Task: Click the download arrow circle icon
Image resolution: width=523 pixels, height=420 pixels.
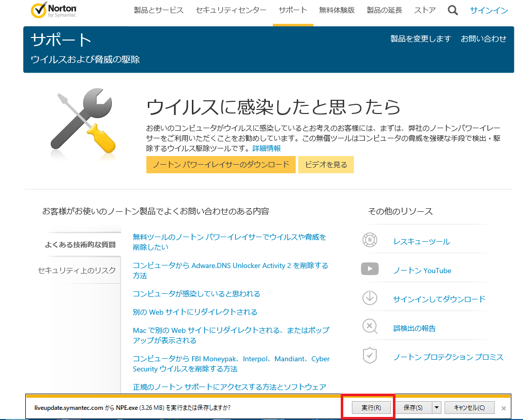Action: (370, 298)
